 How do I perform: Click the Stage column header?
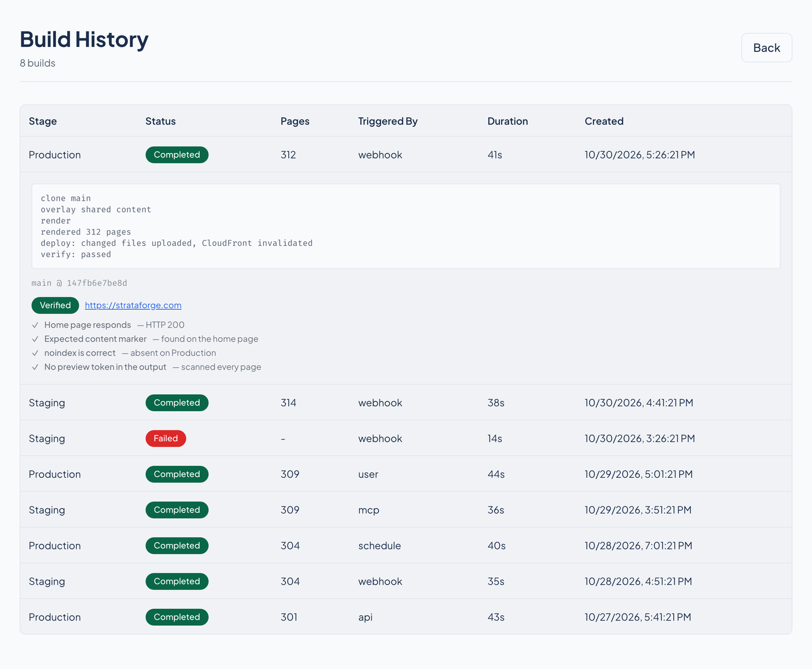click(43, 121)
